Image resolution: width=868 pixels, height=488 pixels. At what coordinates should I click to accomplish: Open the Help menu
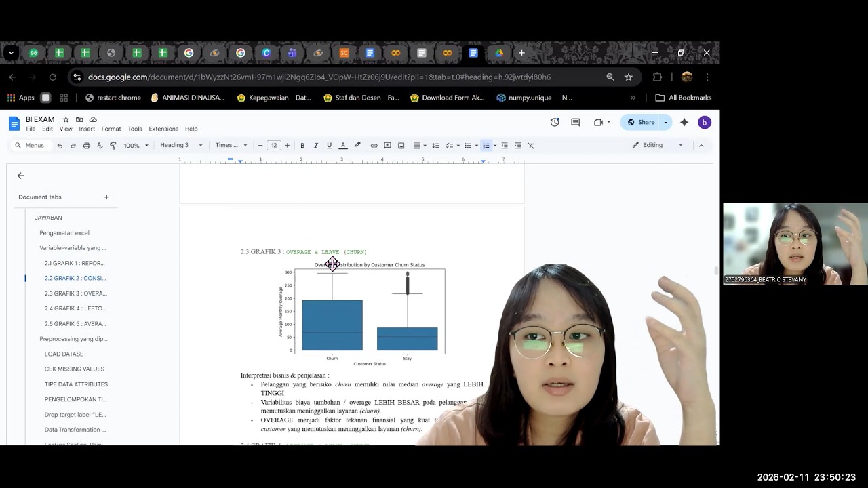(x=191, y=129)
